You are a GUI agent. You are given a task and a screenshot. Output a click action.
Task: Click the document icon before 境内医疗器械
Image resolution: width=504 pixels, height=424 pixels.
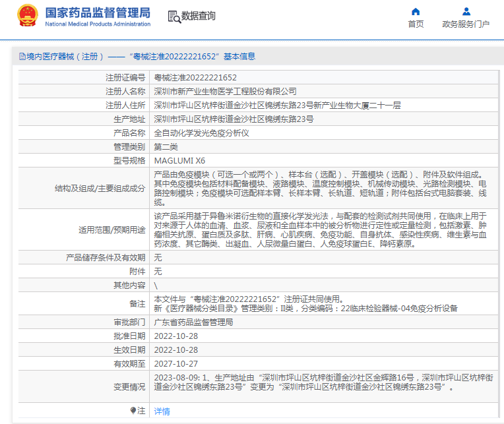[x=22, y=57]
